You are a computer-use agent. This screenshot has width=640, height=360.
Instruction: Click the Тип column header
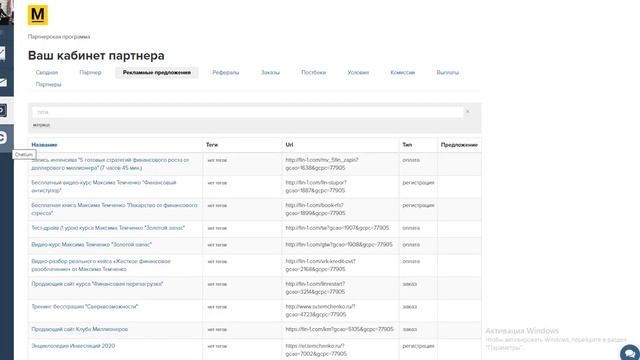point(407,145)
